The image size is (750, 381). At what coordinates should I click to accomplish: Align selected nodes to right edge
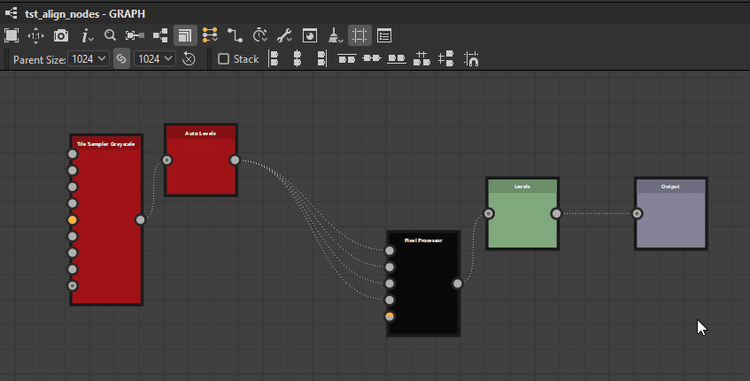click(322, 59)
